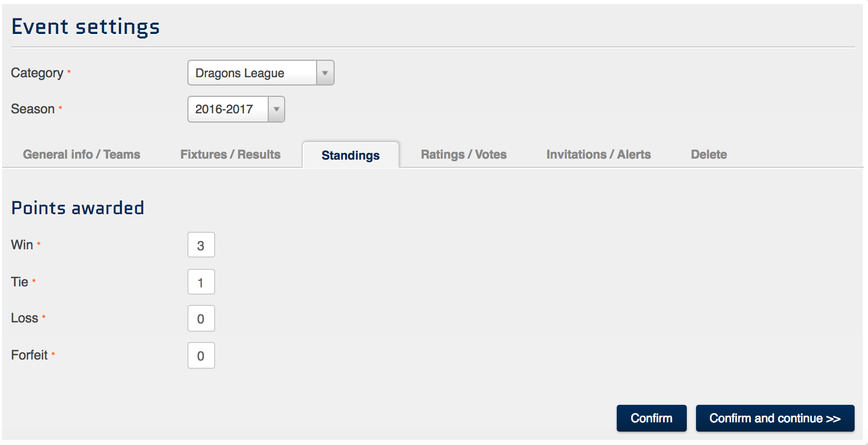Open the 2016-2017 season dropdown
Image resolution: width=868 pixels, height=445 pixels.
tap(228, 109)
